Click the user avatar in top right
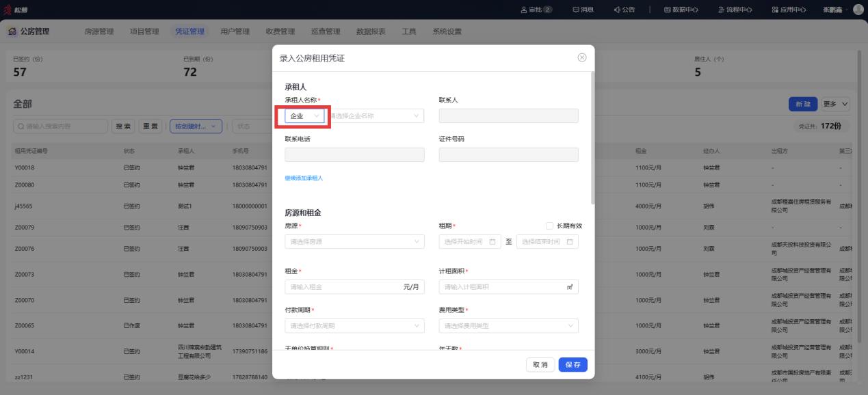This screenshot has width=868, height=395. 858,9
